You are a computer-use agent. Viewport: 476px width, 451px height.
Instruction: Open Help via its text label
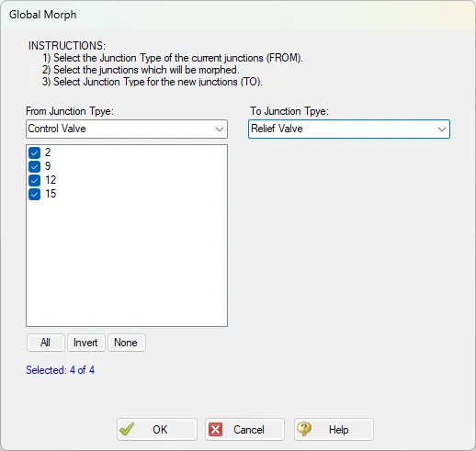coord(338,430)
